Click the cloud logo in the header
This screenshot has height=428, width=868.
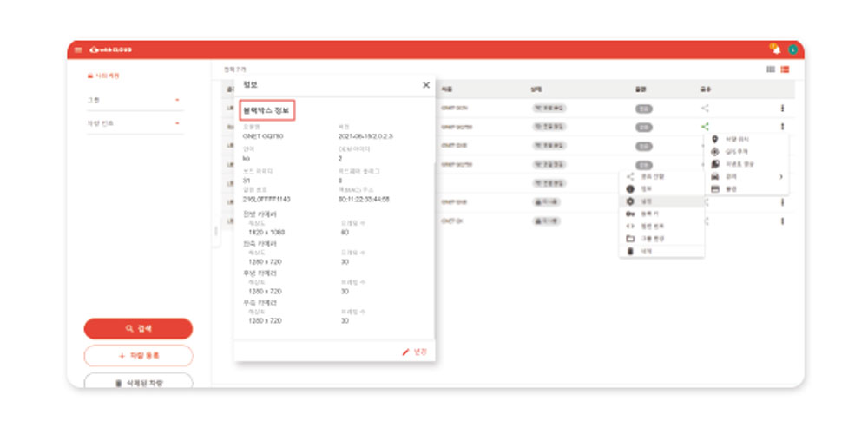pyautogui.click(x=110, y=49)
